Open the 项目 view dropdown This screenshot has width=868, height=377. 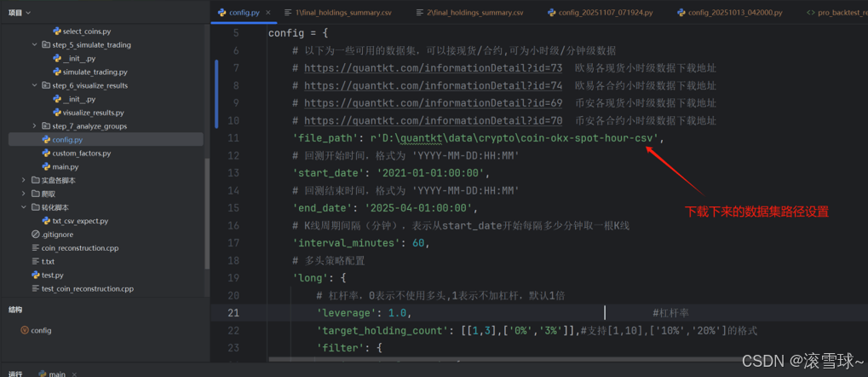[x=20, y=12]
